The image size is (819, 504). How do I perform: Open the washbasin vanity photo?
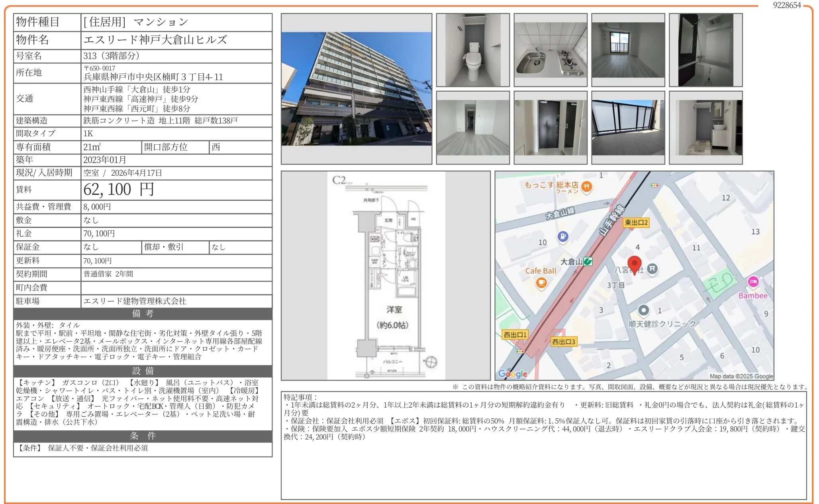705,127
